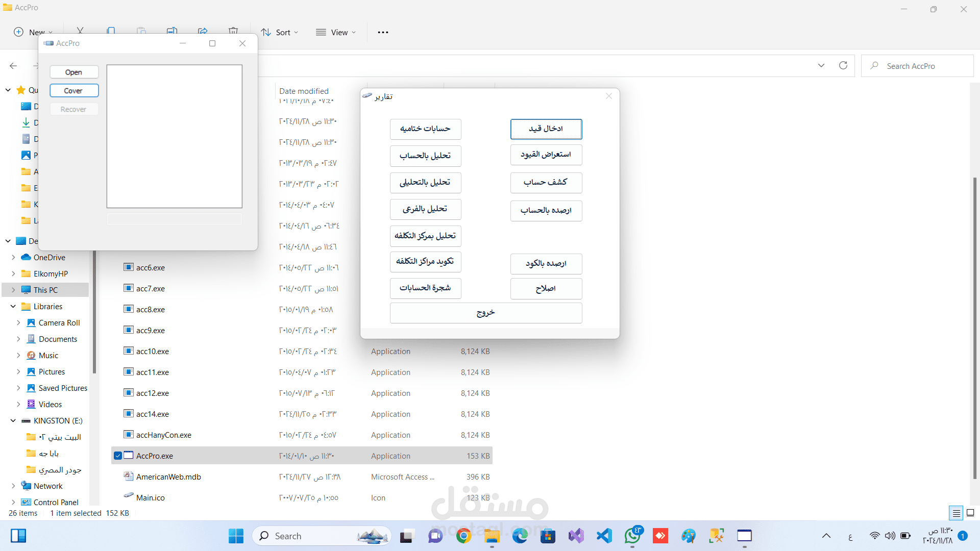This screenshot has width=980, height=551.
Task: Launch Visual Studio Code from taskbar
Action: (x=604, y=536)
